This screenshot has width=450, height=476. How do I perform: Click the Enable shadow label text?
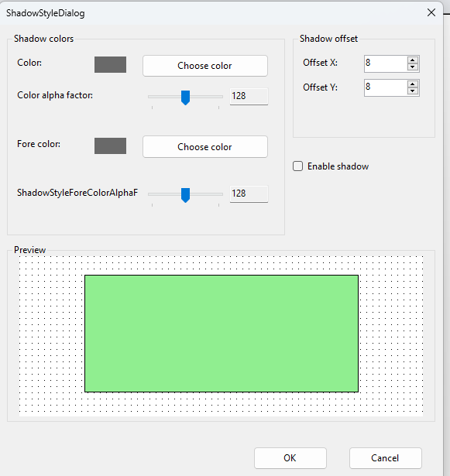(338, 166)
